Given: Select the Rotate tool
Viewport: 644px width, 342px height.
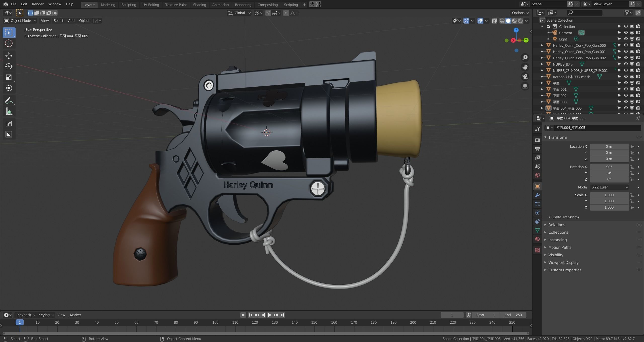Looking at the screenshot, I should tap(9, 66).
